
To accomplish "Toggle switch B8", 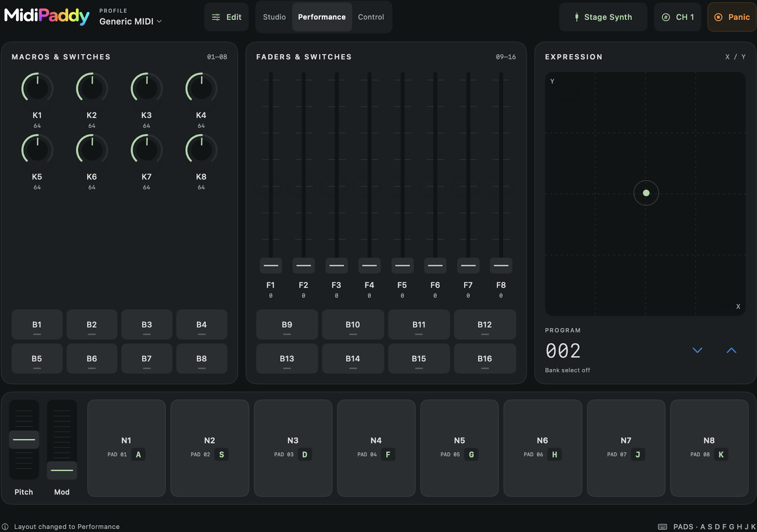I will coord(202,359).
